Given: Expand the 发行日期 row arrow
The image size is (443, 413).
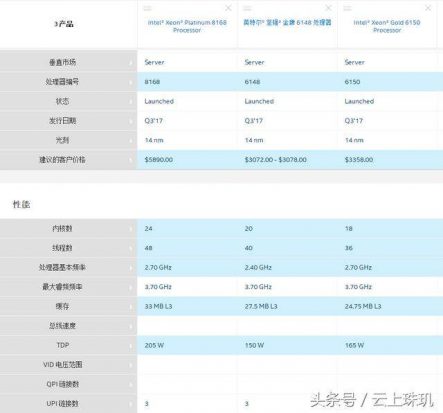Looking at the screenshot, I should pos(131,121).
